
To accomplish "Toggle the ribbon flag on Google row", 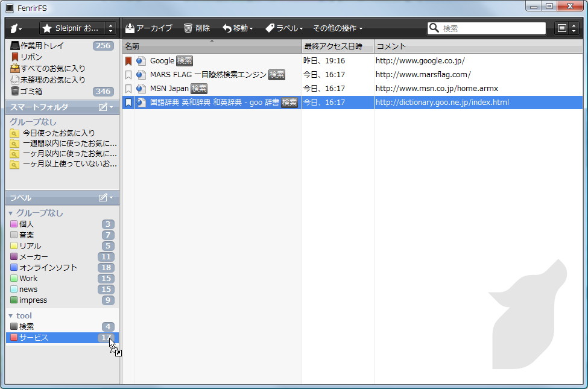I will tap(128, 61).
